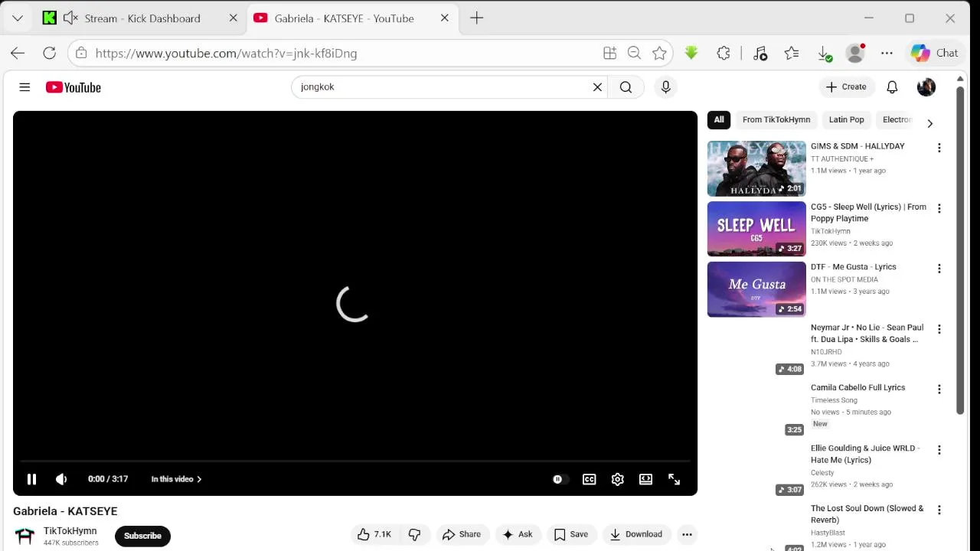This screenshot has width=980, height=551.
Task: Open options for DTF - Me Gusta video
Action: 939,269
